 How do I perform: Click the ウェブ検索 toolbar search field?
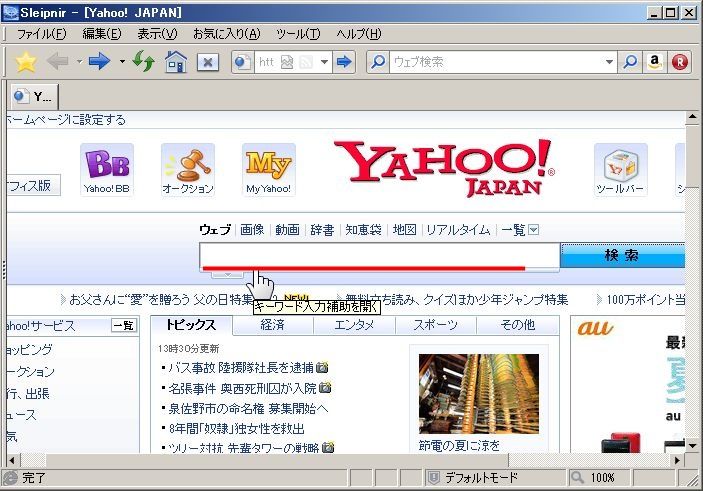click(496, 62)
